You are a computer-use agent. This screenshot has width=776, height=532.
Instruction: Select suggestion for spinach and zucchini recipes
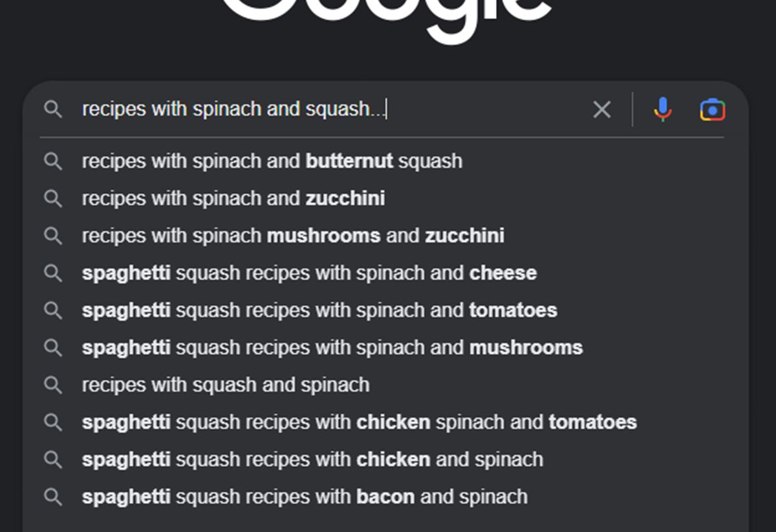coord(233,198)
